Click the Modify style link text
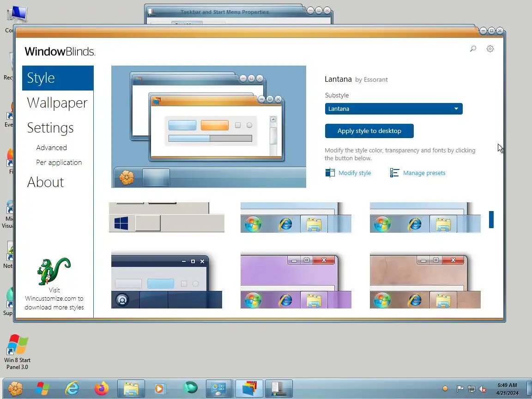The image size is (532, 399). tap(355, 173)
